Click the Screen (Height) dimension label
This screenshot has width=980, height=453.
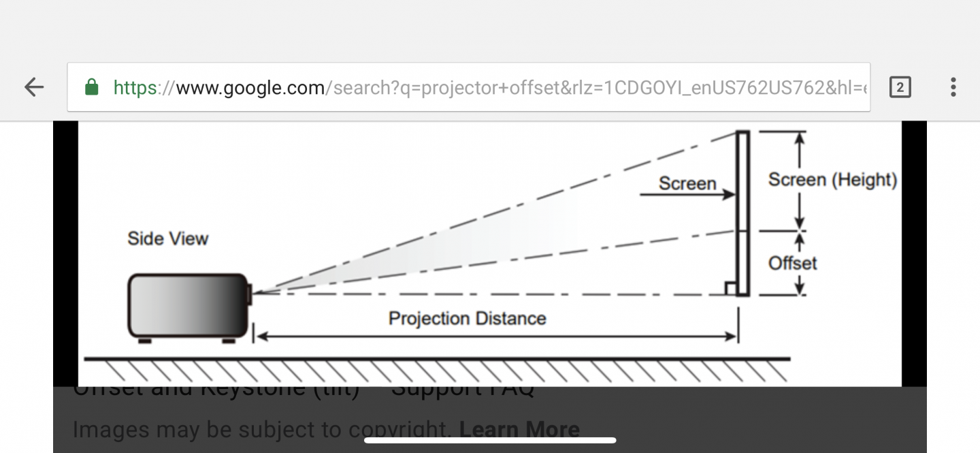832,179
